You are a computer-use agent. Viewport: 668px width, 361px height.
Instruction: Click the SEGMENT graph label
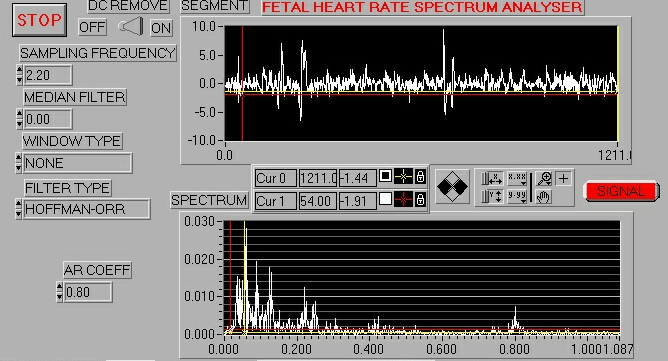click(214, 6)
